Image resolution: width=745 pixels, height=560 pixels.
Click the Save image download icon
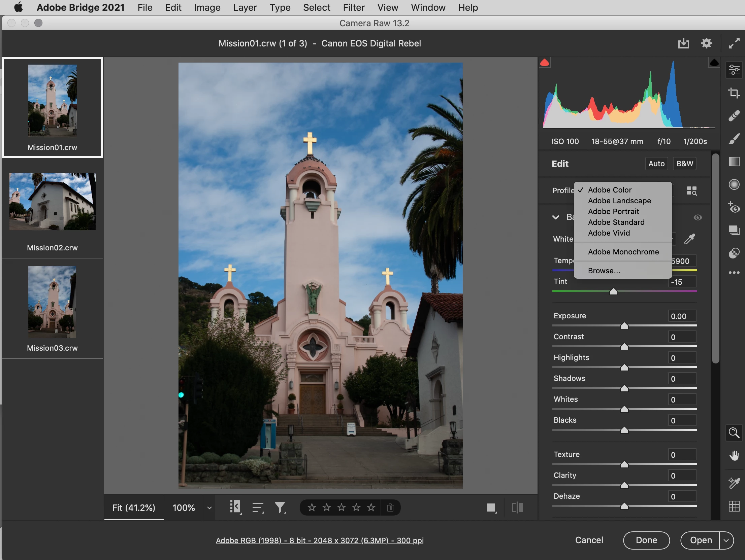pyautogui.click(x=683, y=43)
